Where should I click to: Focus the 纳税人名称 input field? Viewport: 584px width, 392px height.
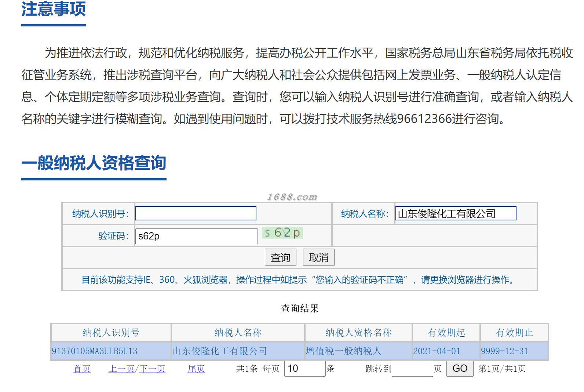pos(456,213)
